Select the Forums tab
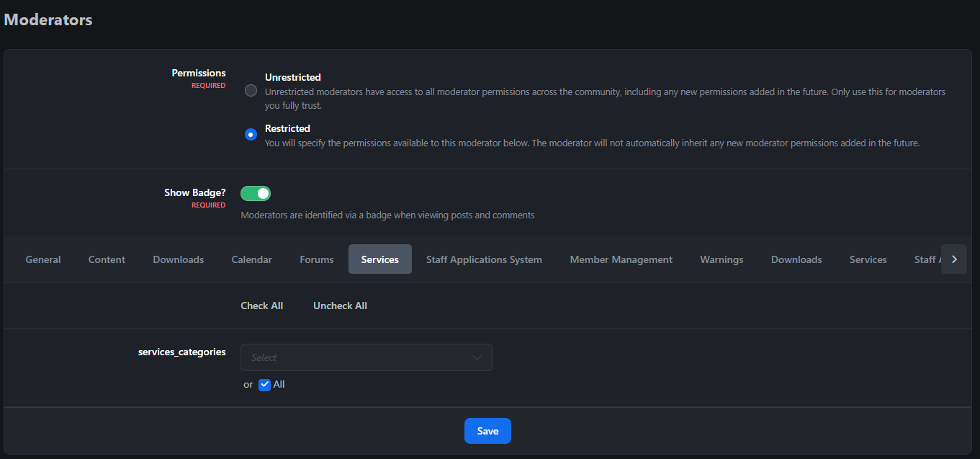Viewport: 980px width, 459px height. click(317, 259)
